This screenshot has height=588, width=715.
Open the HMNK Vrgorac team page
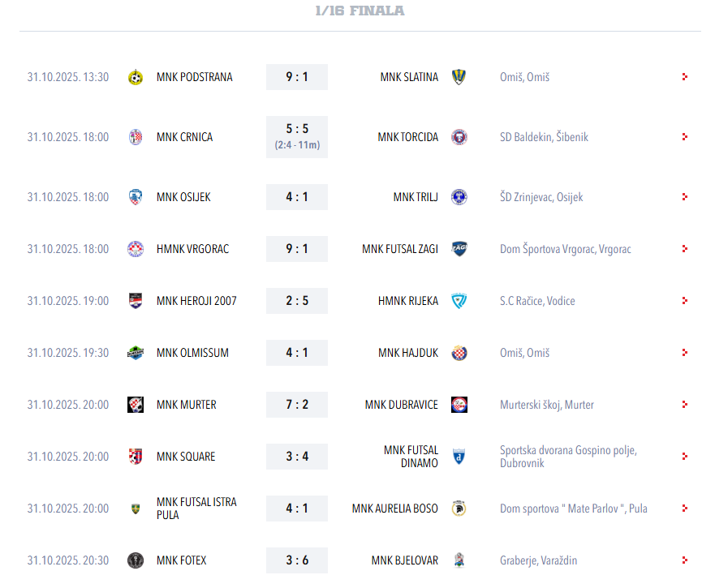(x=192, y=249)
